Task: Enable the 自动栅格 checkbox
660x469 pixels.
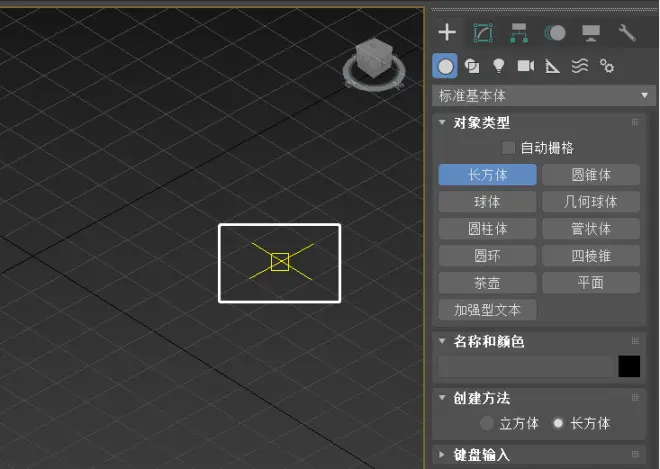Action: tap(508, 148)
